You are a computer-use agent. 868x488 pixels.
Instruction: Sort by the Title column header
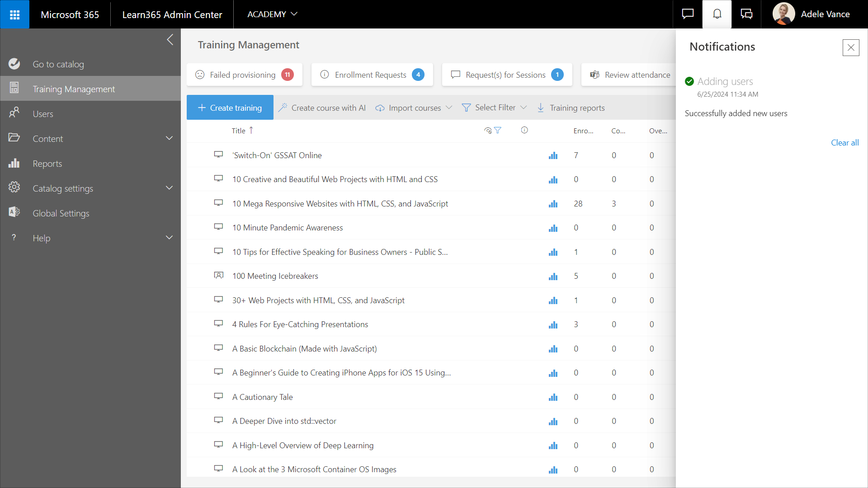click(239, 131)
